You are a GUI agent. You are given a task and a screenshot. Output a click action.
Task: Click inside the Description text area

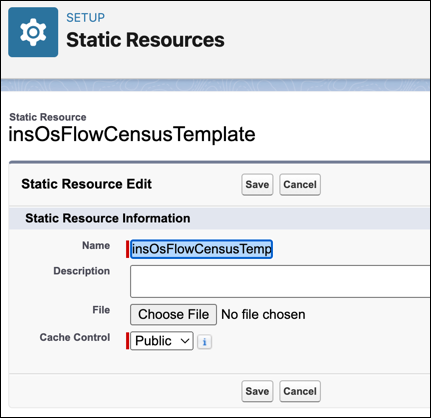(280, 281)
